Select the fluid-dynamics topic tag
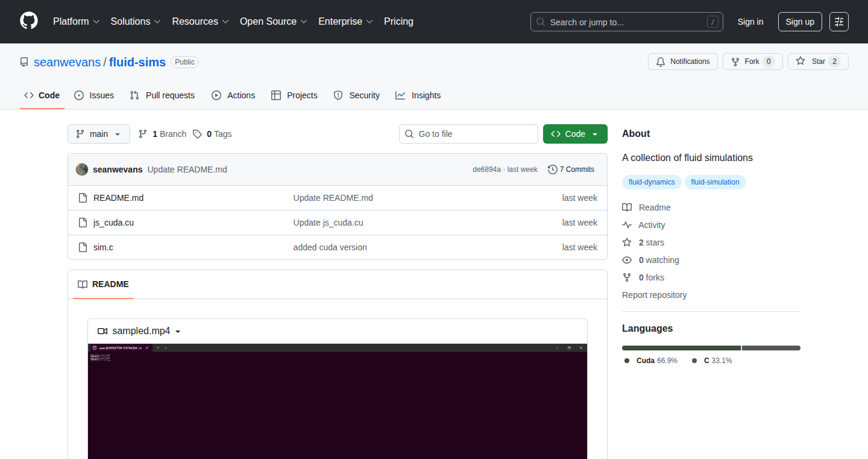The image size is (868, 459). 652,182
